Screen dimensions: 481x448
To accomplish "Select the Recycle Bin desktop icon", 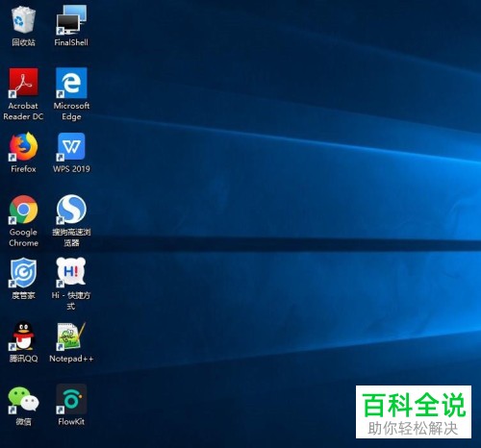I will pos(23,20).
